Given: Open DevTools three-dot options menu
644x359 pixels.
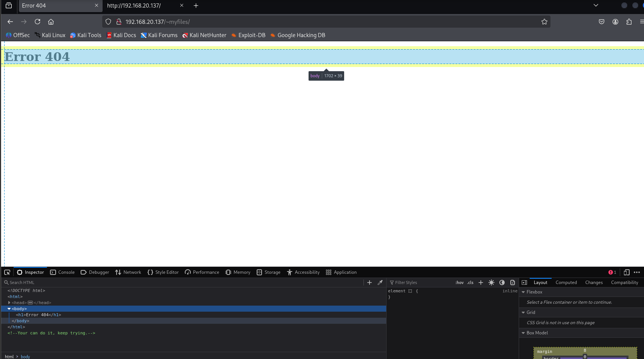Looking at the screenshot, I should click(637, 272).
